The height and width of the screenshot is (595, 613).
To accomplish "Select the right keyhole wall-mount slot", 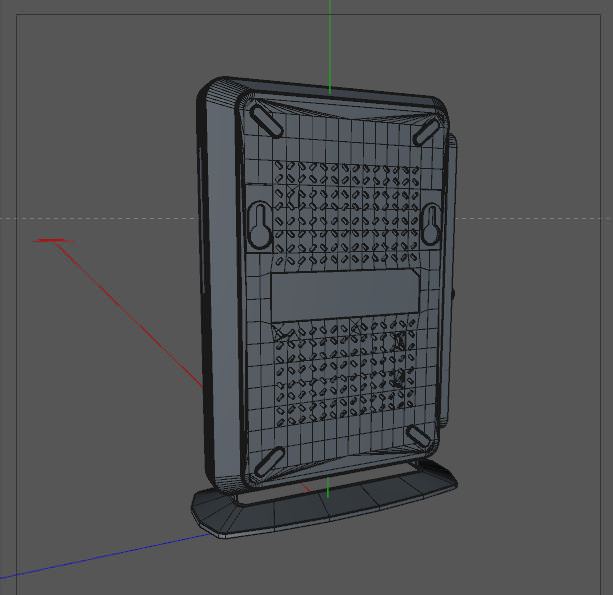I will coord(432,225).
